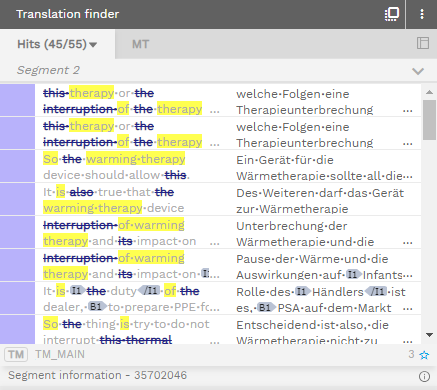
Task: Click the B1 tag before 'to prepare PPE'
Action: pyautogui.click(x=97, y=306)
